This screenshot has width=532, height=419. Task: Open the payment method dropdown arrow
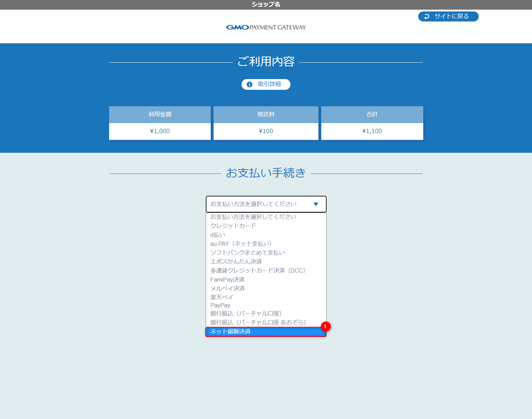316,204
